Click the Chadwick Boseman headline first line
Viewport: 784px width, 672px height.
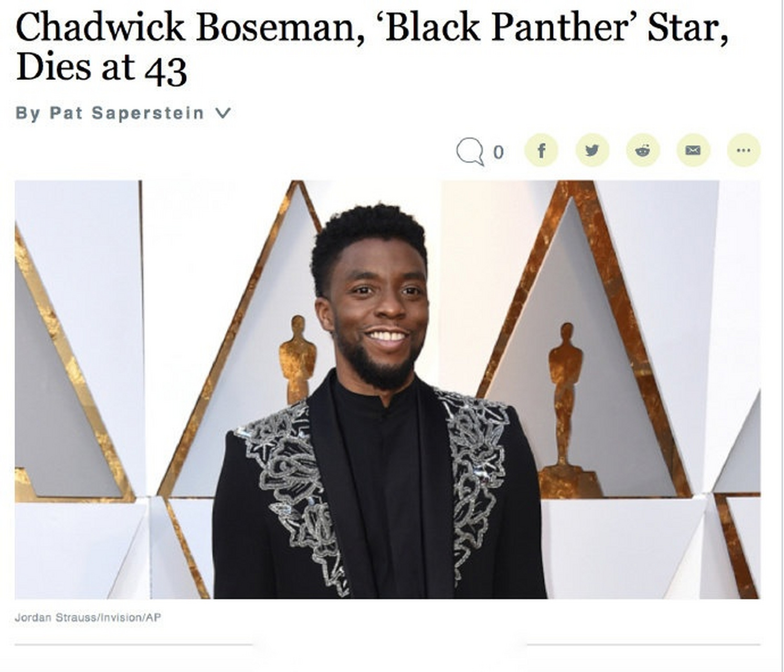coord(372,27)
